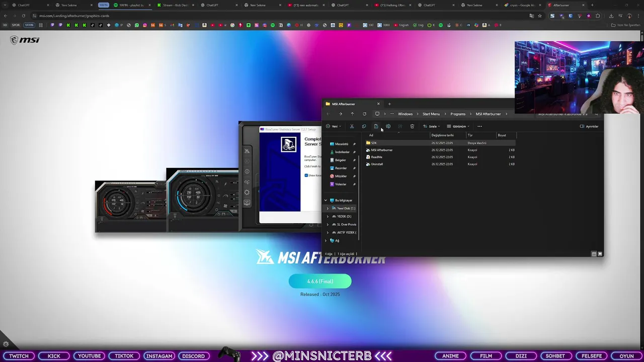Open İndirilenler in the quick access sidebar

(342, 152)
